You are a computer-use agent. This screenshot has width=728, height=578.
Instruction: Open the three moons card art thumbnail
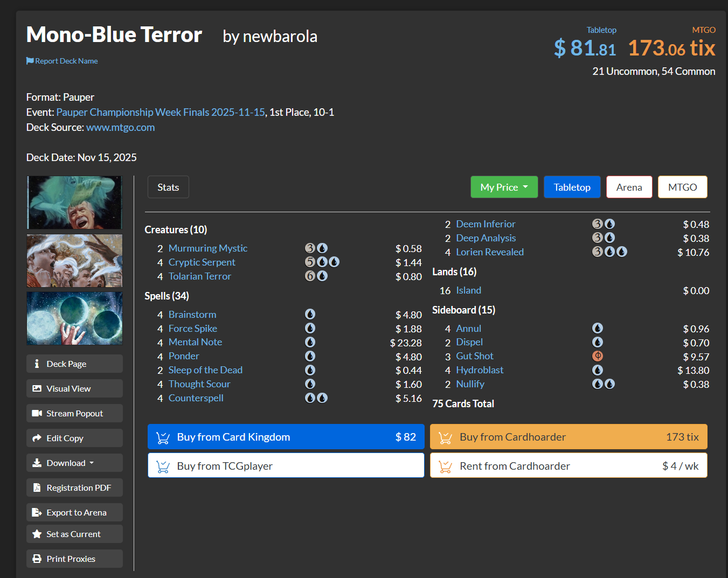(74, 318)
